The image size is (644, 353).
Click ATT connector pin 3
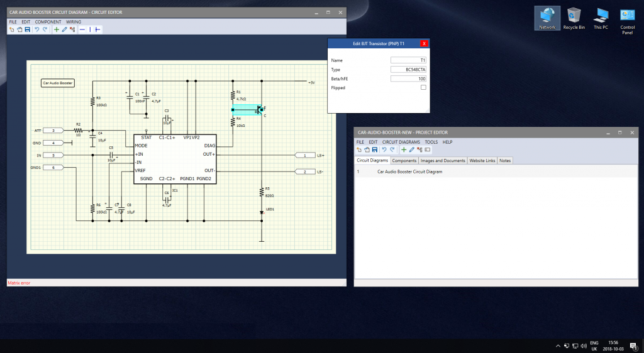click(53, 131)
